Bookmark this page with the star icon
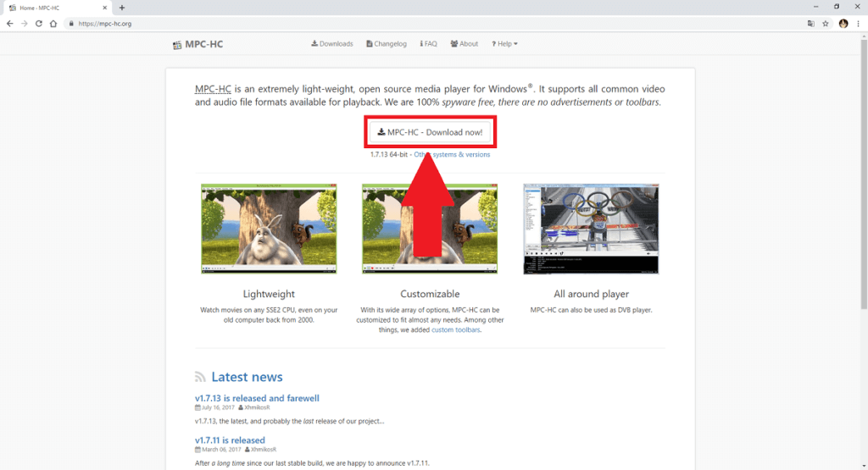Viewport: 868px width, 470px height. coord(825,24)
